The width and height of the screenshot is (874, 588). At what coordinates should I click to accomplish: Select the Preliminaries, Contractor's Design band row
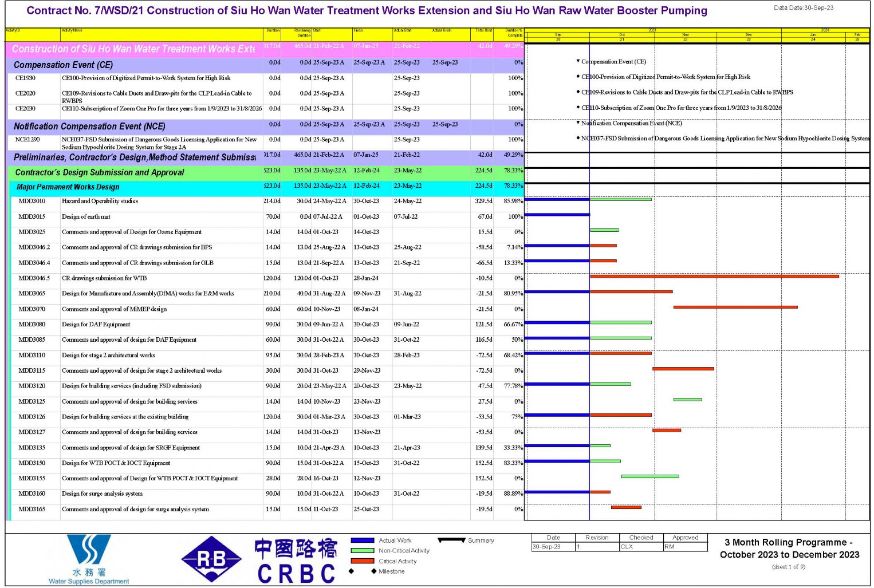pyautogui.click(x=265, y=157)
